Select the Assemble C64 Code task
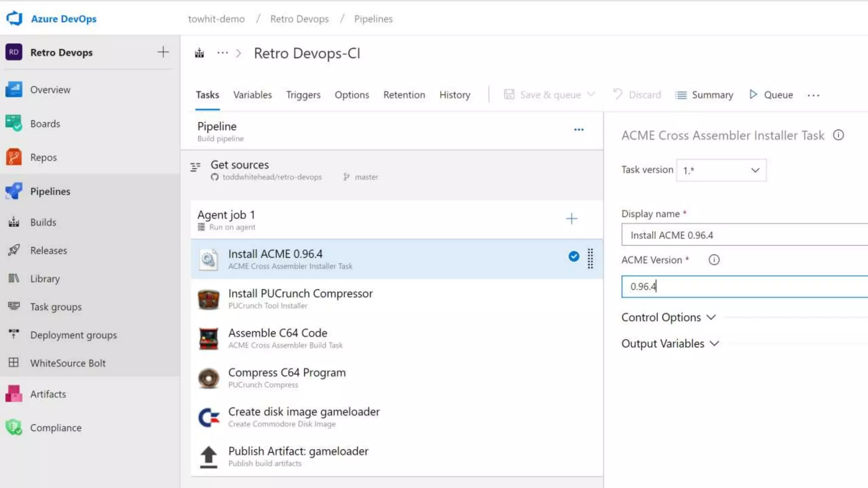This screenshot has height=488, width=868. coord(278,338)
